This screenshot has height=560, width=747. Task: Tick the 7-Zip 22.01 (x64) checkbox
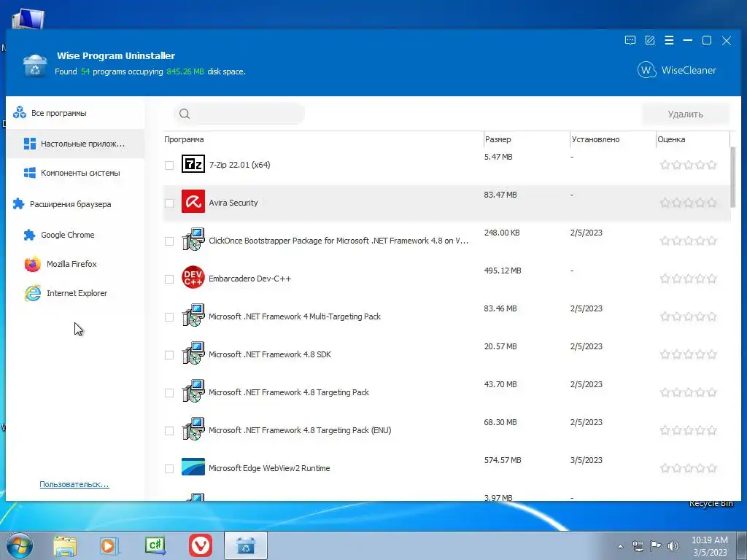169,166
